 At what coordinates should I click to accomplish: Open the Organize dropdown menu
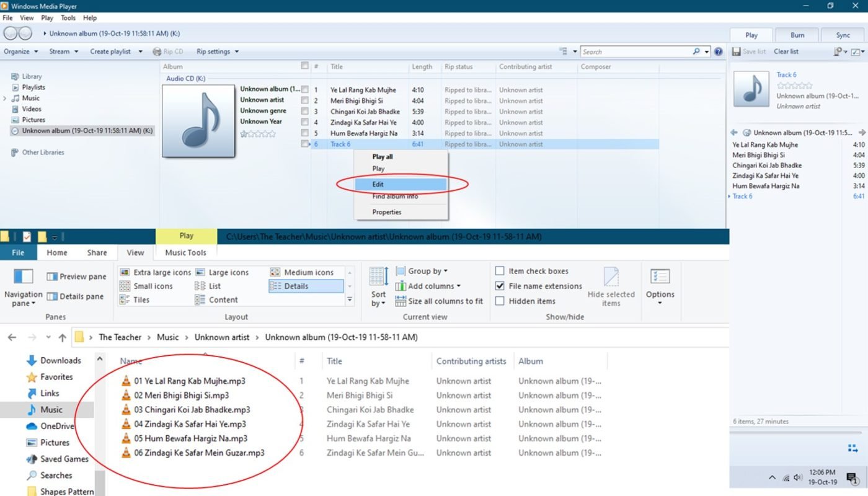(x=20, y=51)
